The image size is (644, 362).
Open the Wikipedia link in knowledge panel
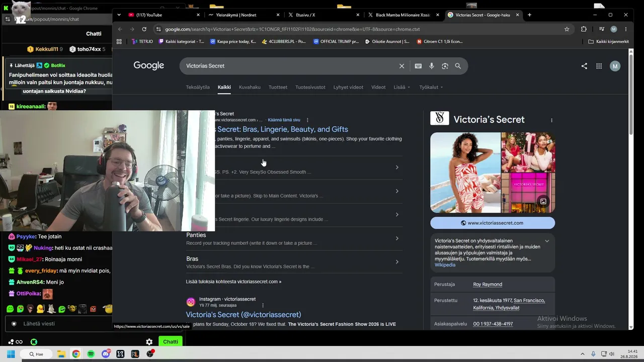point(445,265)
